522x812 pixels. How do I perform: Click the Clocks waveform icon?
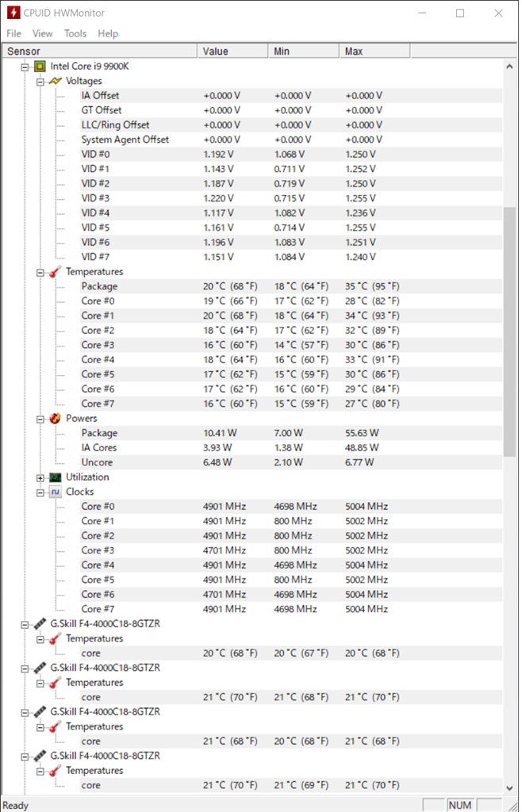tap(55, 492)
